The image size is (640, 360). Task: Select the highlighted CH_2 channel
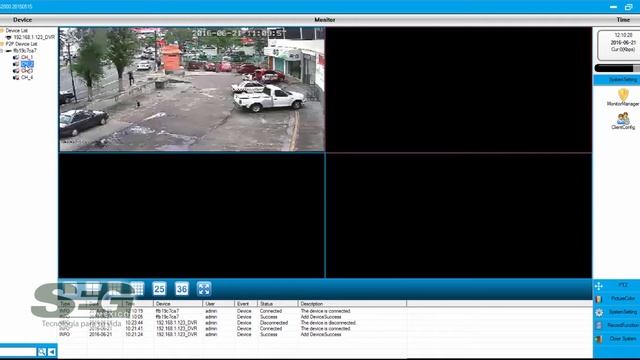click(27, 64)
